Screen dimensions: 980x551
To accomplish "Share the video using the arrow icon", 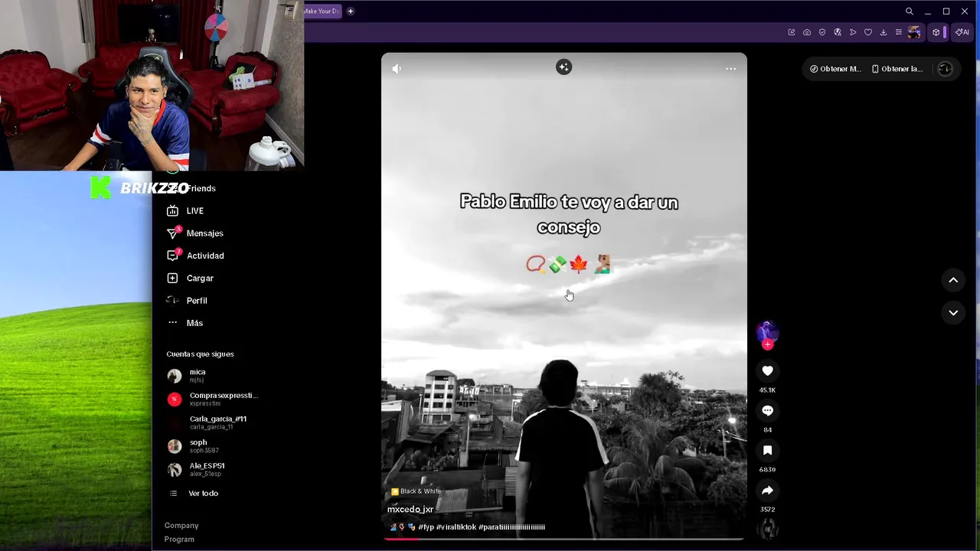I will (x=767, y=491).
